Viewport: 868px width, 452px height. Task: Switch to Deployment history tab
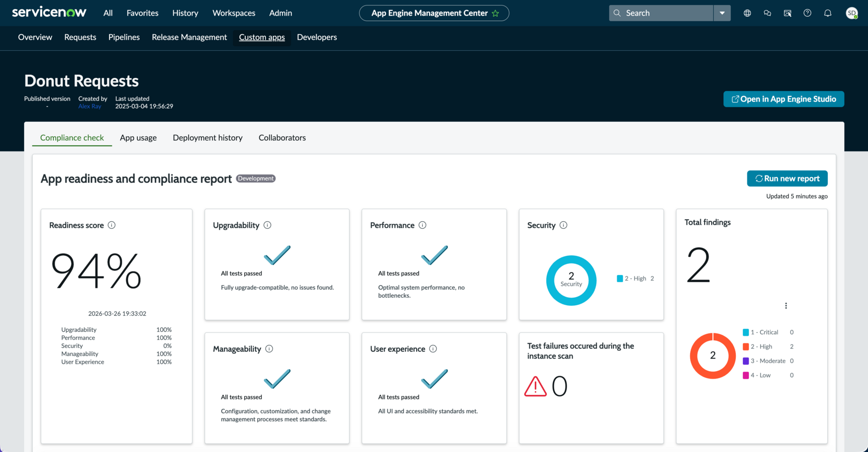(208, 138)
